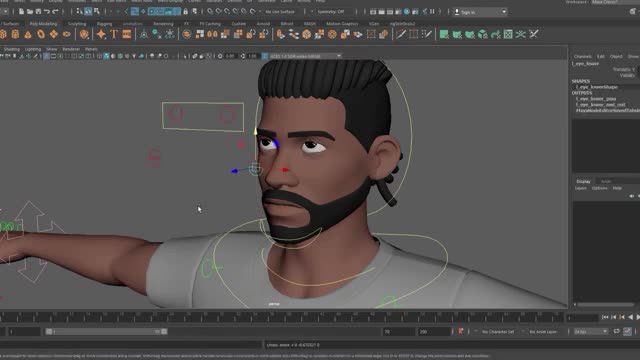Create a new scene with the toolbar icon
Image resolution: width=640 pixels, height=360 pixels.
pos(21,12)
